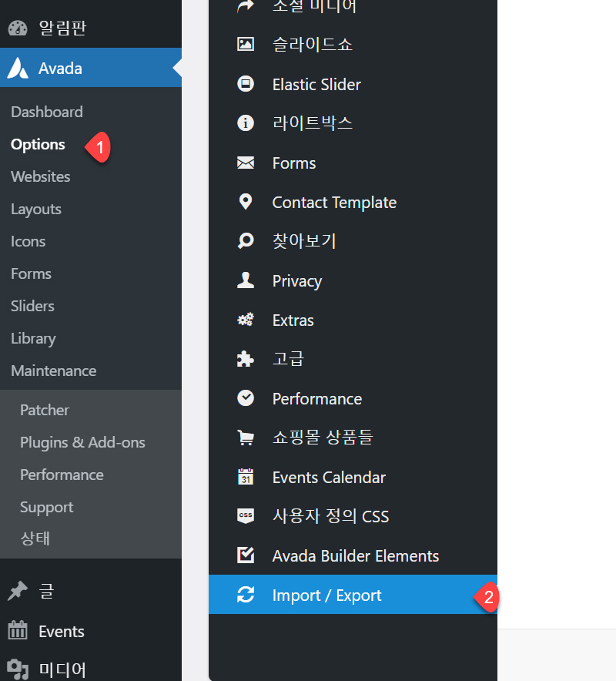Click the shopping cart icon beside 쇼핑몰 상품들
The image size is (616, 681).
pyautogui.click(x=246, y=438)
